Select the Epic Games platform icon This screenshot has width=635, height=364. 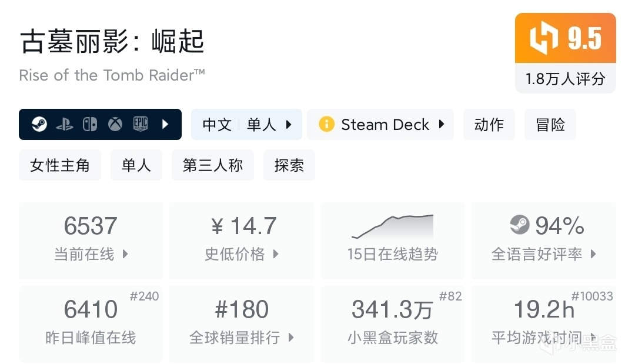(x=140, y=124)
